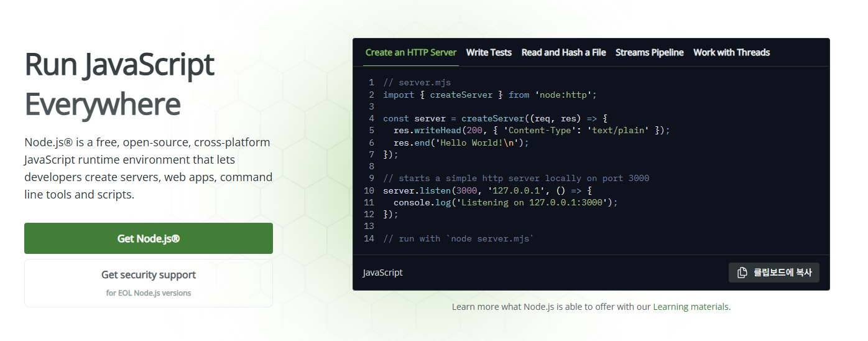Click the server.listen(3000 code line
Screen dimensions: 868x341
(487, 190)
